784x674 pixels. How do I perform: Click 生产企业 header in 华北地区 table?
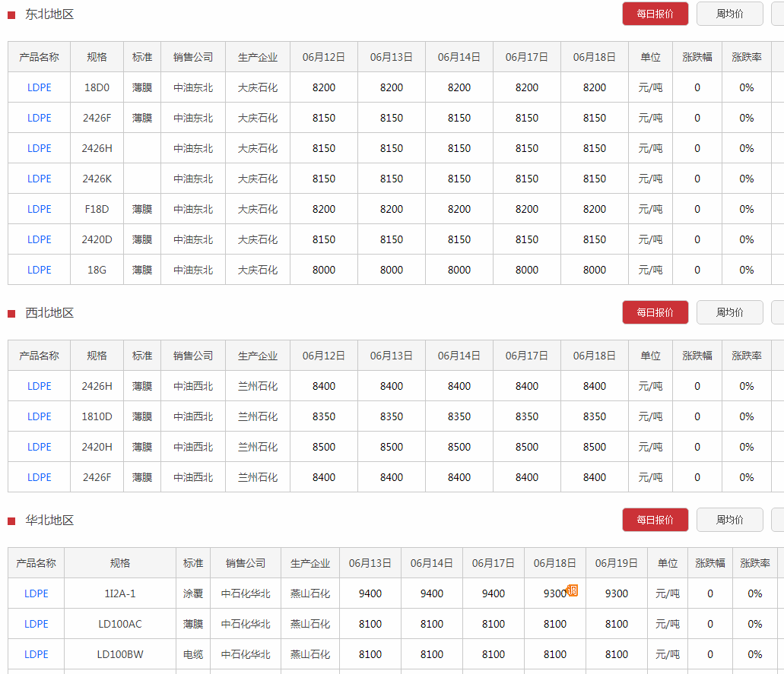[x=310, y=563]
